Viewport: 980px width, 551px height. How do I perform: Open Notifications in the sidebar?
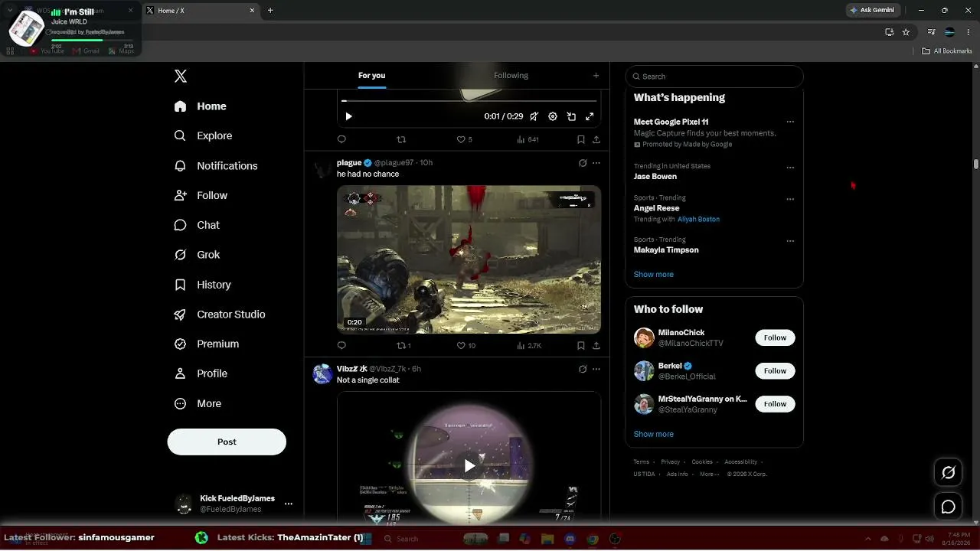click(216, 165)
